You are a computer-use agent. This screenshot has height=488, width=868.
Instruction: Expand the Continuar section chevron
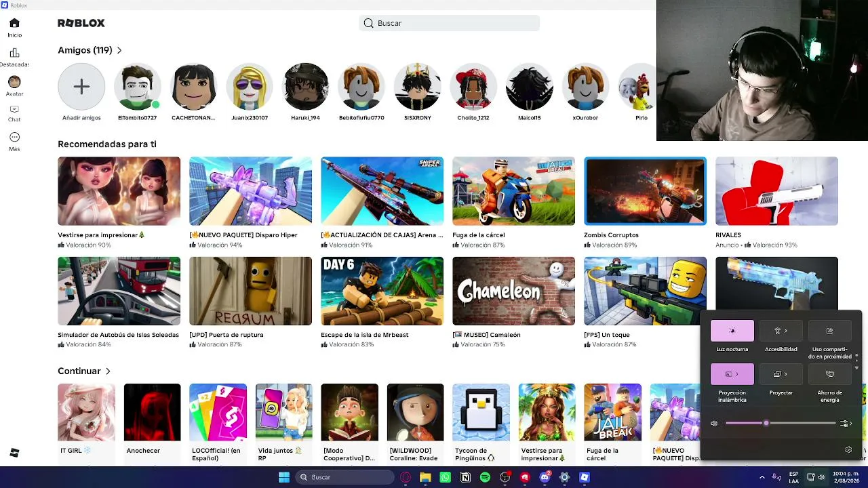pos(108,371)
